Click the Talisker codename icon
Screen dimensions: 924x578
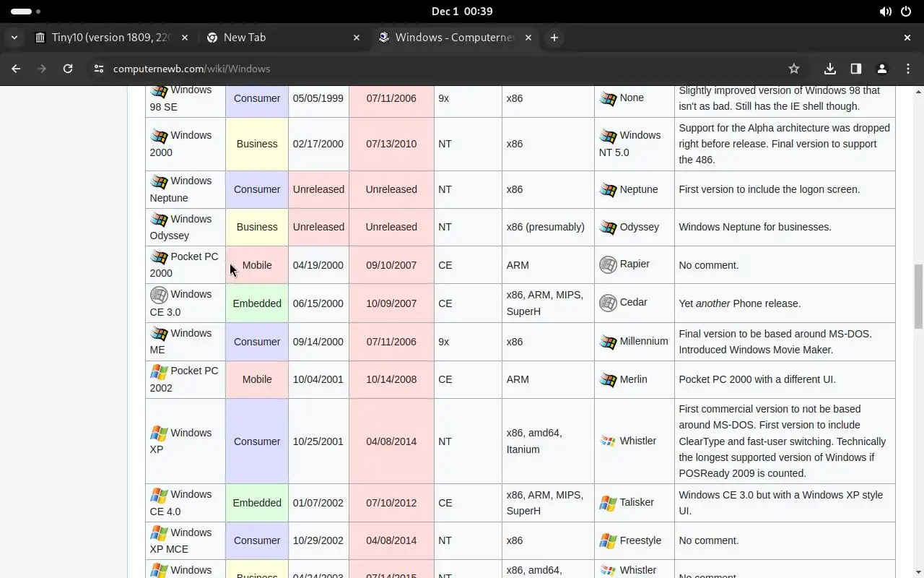(608, 503)
